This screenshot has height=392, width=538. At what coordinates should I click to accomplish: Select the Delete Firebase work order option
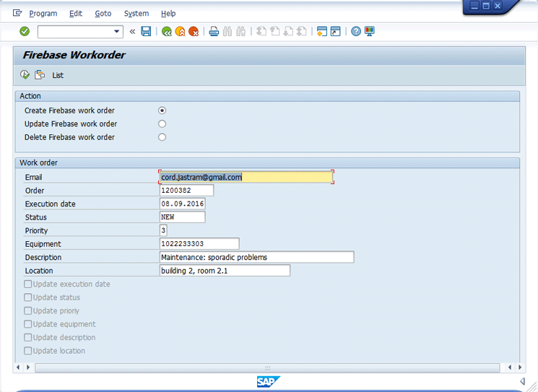162,137
